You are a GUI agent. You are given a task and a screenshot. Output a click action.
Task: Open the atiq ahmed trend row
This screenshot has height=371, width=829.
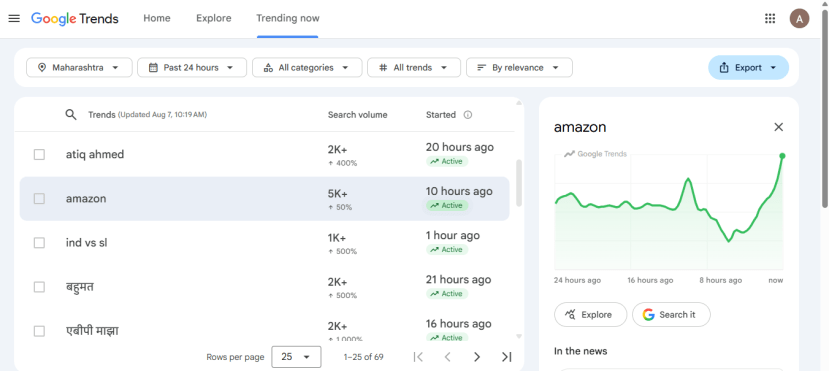tap(264, 154)
